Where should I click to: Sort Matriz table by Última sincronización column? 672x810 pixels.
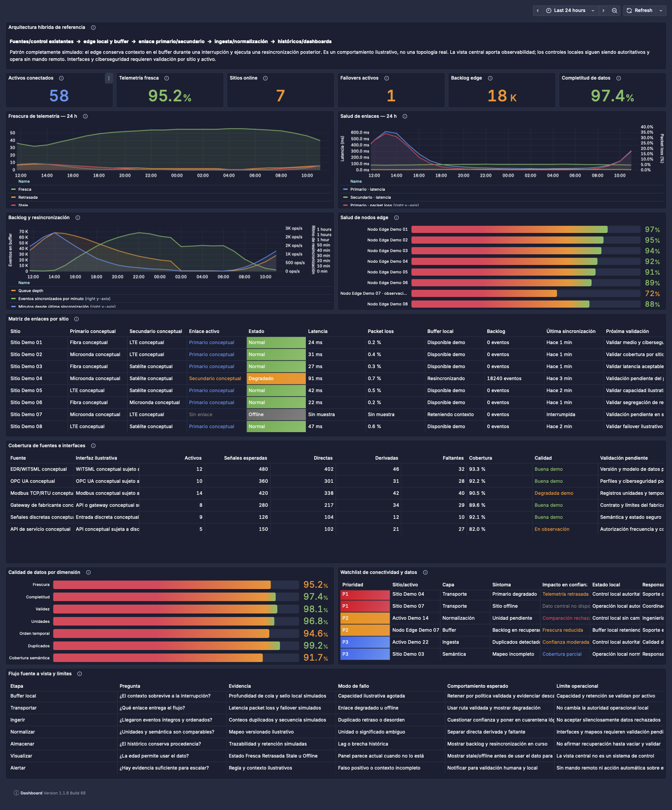[571, 332]
